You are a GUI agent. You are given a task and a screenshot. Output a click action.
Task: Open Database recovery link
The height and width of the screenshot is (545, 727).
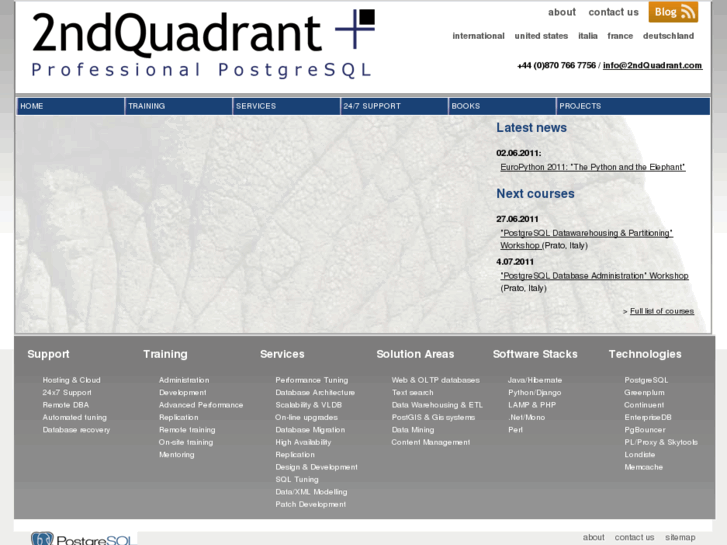(76, 430)
